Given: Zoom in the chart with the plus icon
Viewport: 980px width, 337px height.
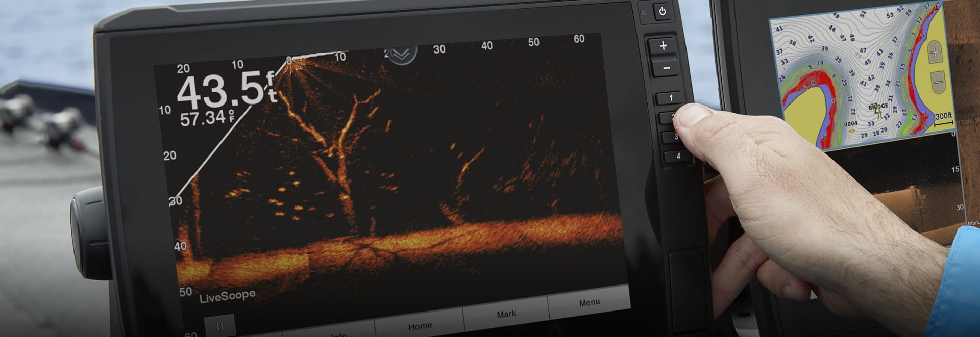Looking at the screenshot, I should [x=934, y=53].
